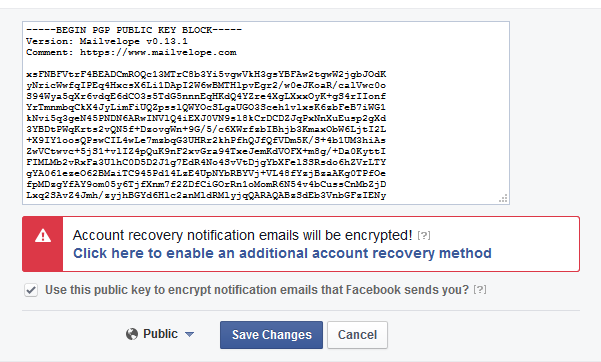
Task: Click the arrow beside the Public label
Action: point(189,334)
